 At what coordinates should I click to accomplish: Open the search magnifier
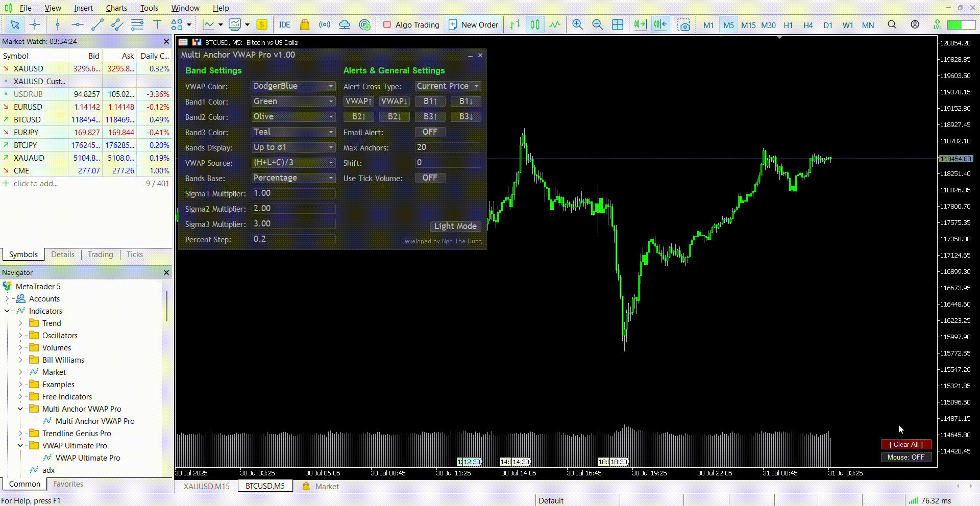click(x=892, y=24)
